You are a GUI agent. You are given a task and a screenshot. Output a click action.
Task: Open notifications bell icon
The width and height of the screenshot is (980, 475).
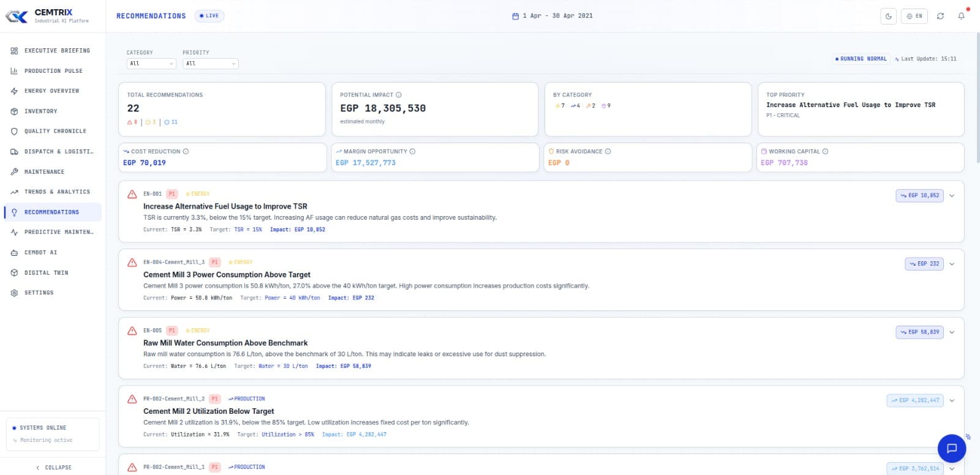coord(961,16)
